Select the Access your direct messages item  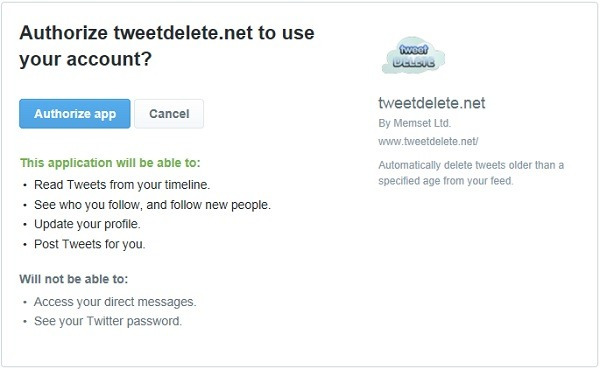(x=115, y=302)
